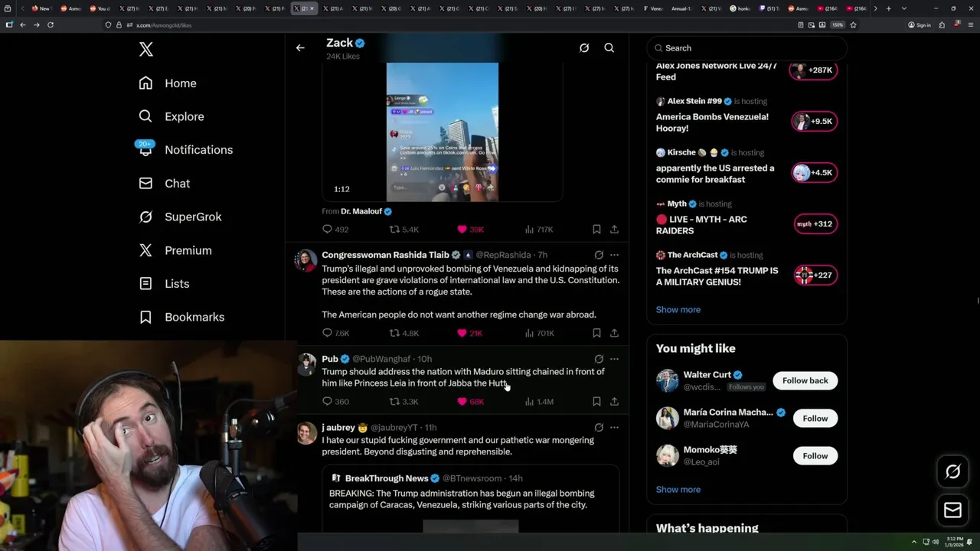Join Kirsche's +4.5K live stream

point(814,173)
